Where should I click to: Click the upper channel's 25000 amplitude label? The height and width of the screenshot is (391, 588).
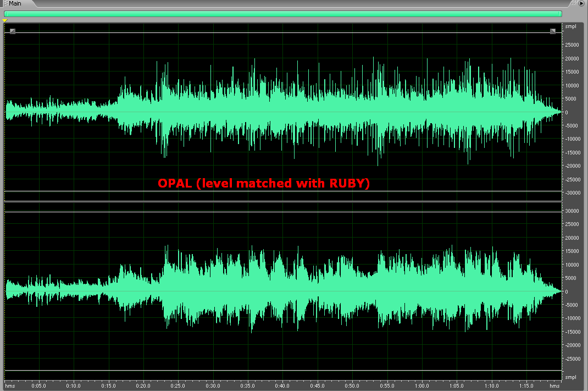click(572, 45)
